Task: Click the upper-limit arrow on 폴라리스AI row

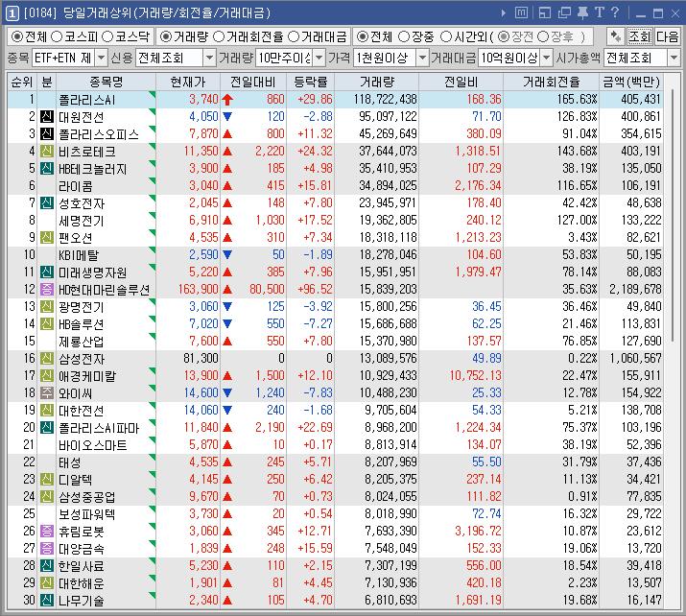Action: click(227, 100)
